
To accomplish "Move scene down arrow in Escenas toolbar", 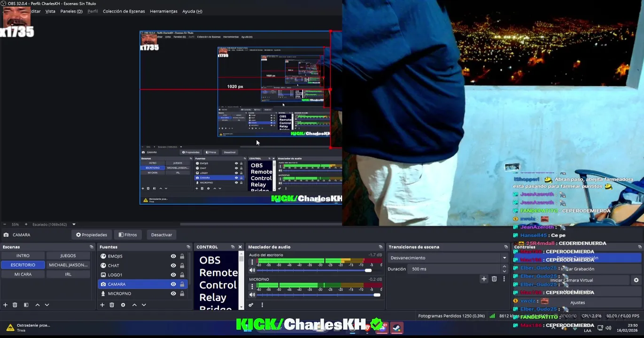I will (47, 305).
